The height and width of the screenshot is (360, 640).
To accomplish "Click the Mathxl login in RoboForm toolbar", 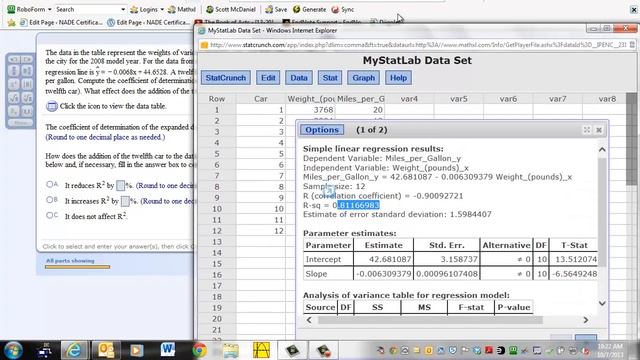I will pyautogui.click(x=182, y=9).
